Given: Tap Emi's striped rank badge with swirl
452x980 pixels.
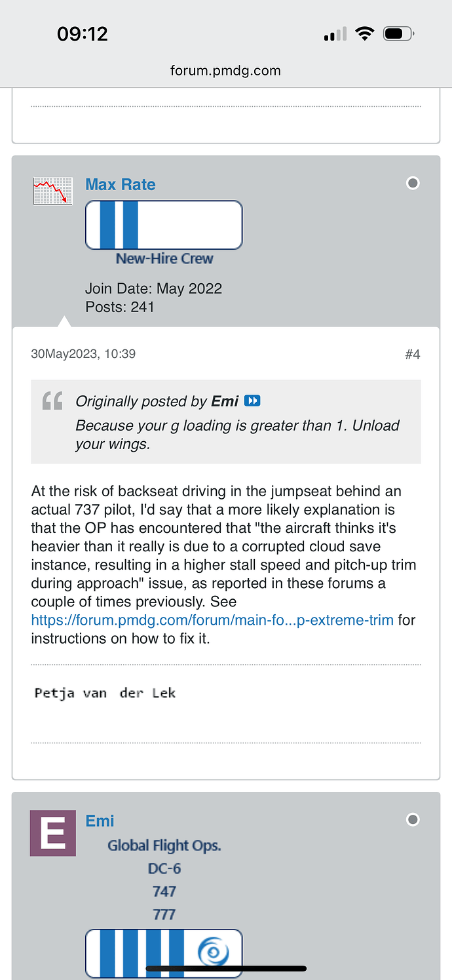Looking at the screenshot, I should [164, 952].
